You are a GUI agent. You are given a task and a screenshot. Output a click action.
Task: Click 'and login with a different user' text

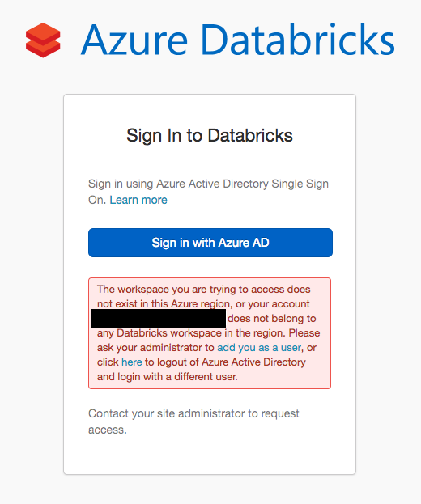168,376
